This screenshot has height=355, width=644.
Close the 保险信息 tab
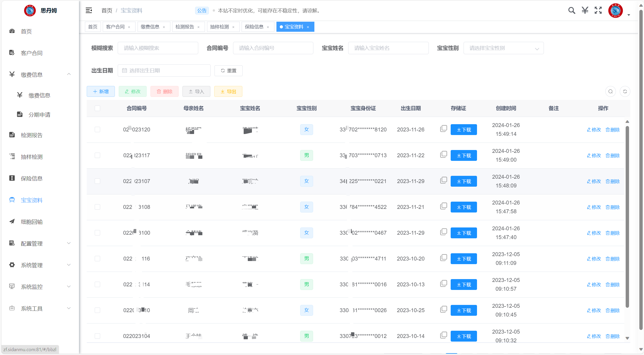tap(268, 27)
